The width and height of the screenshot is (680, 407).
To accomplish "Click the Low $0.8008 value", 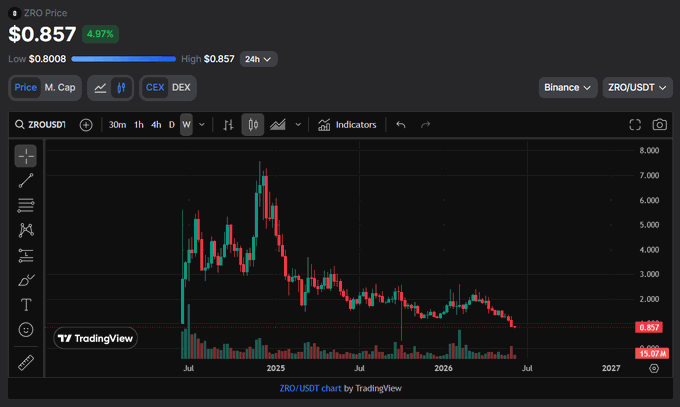I will click(47, 59).
